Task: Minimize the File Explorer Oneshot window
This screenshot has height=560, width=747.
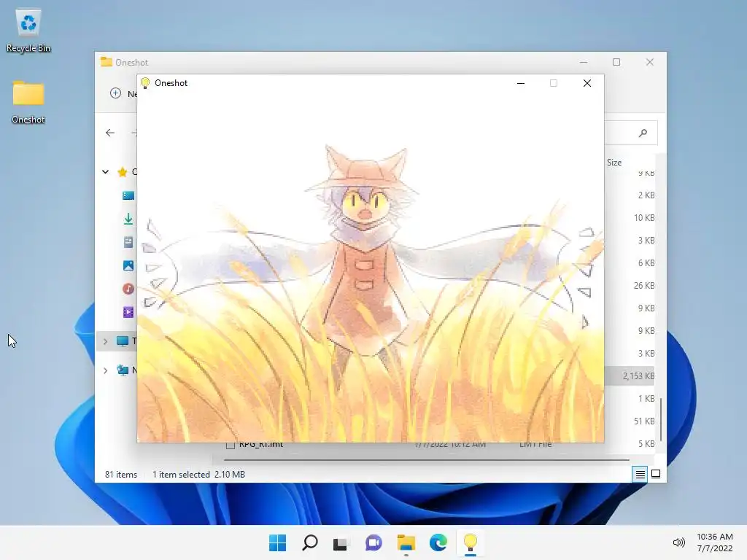Action: 584,63
